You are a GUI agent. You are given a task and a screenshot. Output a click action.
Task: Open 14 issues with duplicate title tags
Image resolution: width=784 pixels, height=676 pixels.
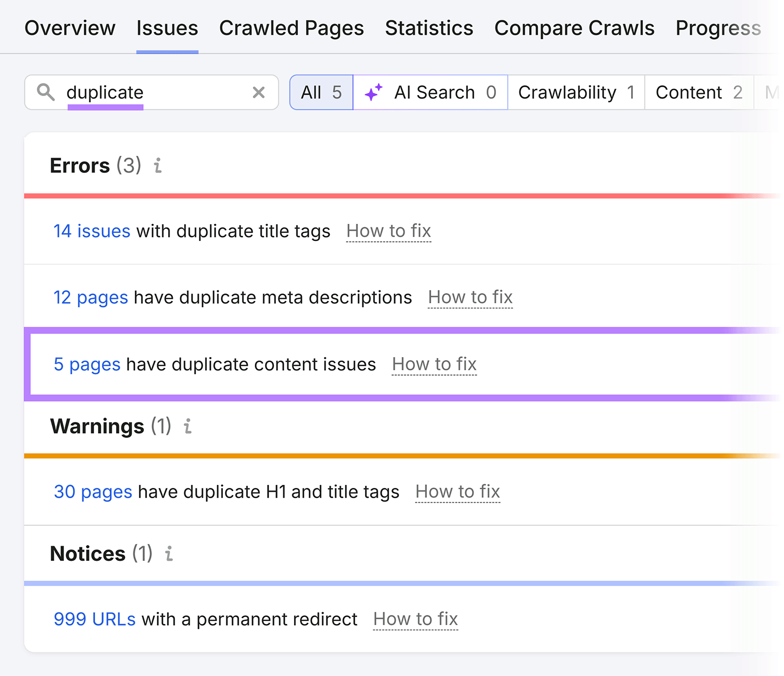click(92, 231)
